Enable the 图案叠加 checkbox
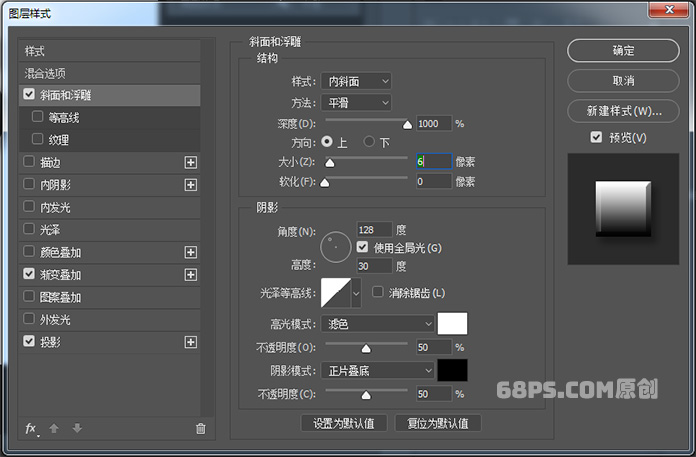696x457 pixels. click(x=29, y=296)
